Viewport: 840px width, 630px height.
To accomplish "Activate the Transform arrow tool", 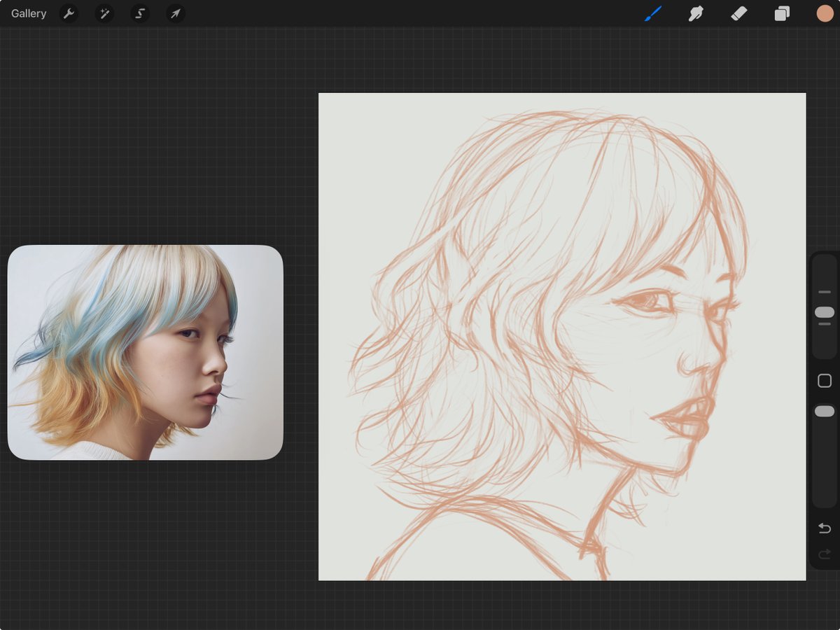I will coord(176,13).
